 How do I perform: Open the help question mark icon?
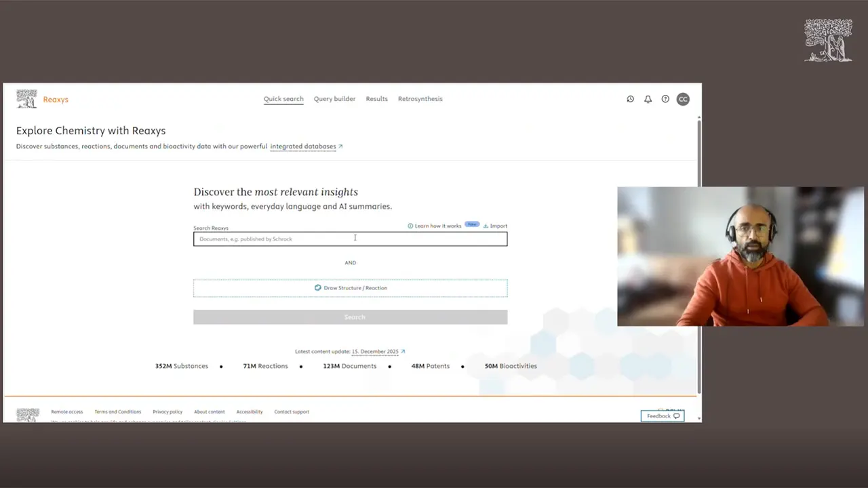[x=665, y=99]
